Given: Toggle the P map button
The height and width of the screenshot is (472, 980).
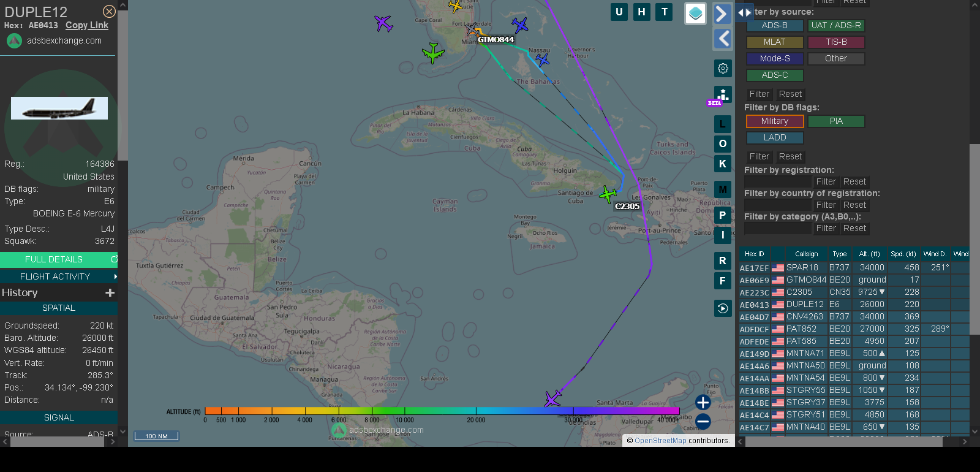Looking at the screenshot, I should click(723, 215).
